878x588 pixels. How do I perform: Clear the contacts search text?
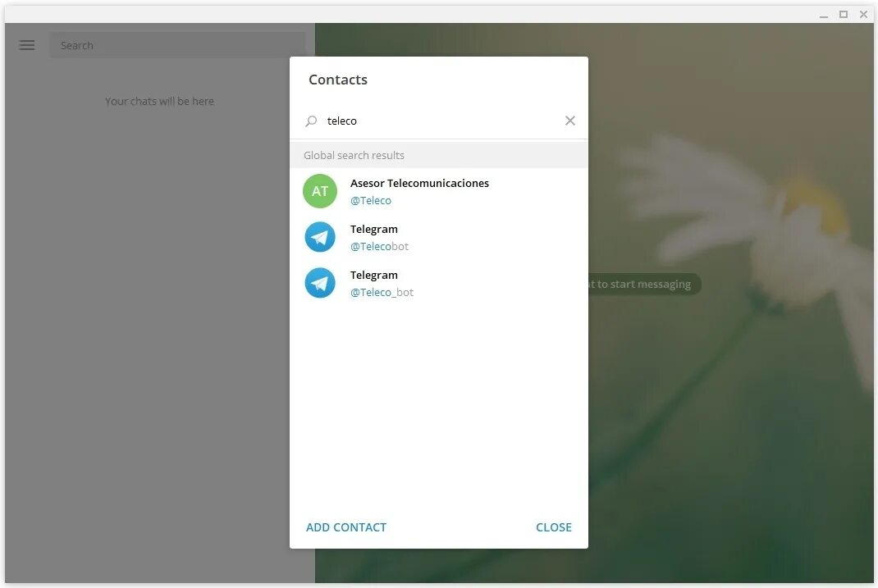[x=569, y=121]
